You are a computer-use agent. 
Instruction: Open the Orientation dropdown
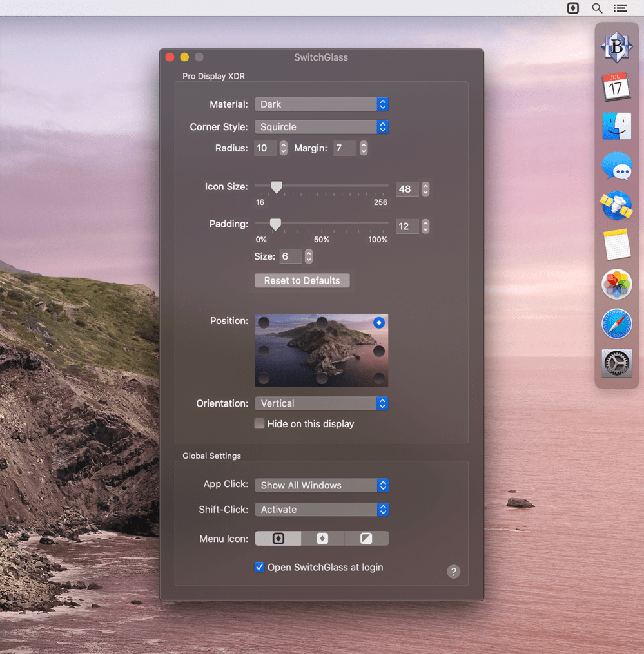(x=321, y=403)
